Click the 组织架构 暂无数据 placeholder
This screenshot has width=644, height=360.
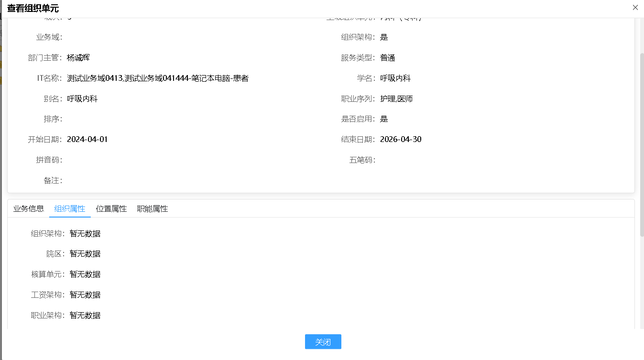pyautogui.click(x=85, y=233)
